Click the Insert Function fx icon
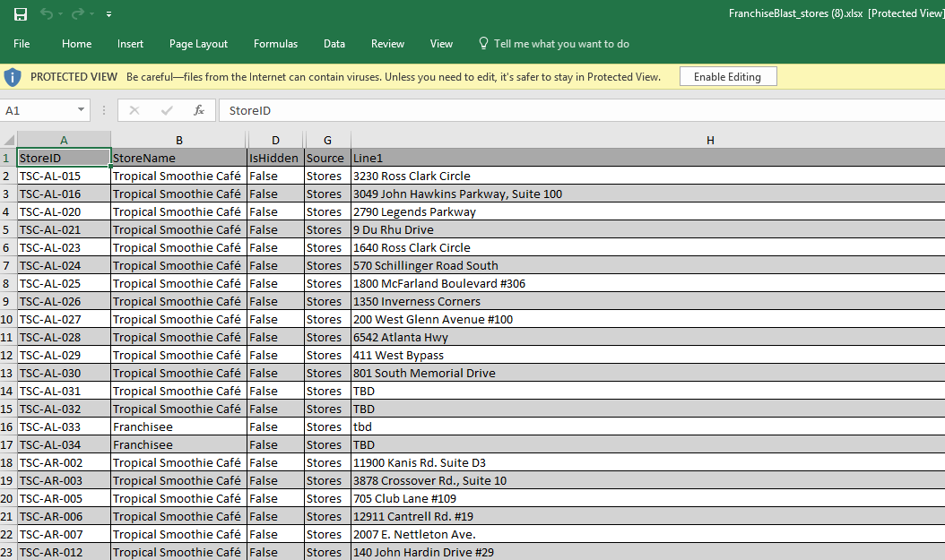The image size is (945, 560). tap(198, 110)
